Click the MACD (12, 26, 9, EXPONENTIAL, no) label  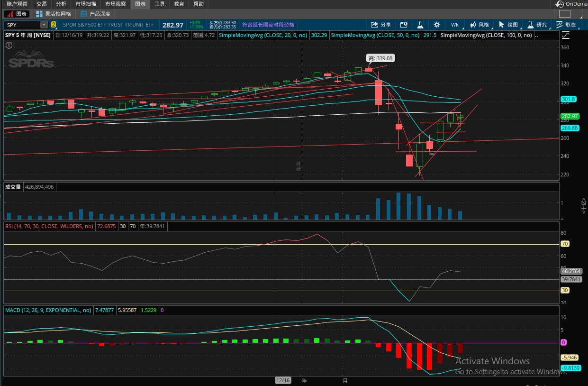click(x=48, y=310)
